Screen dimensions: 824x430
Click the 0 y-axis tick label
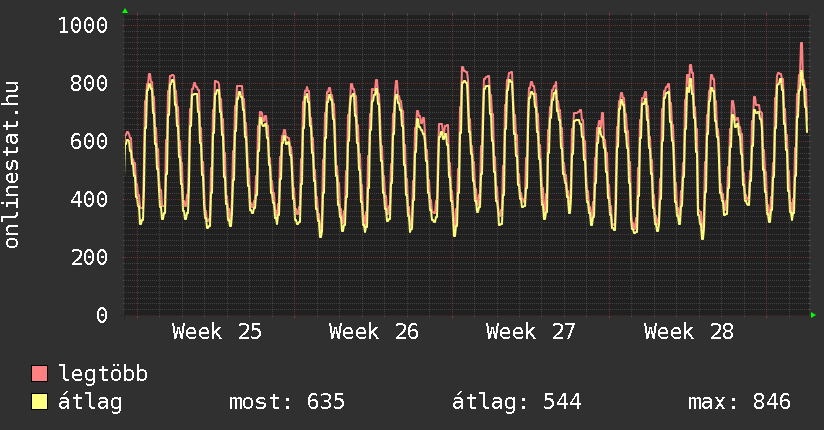pyautogui.click(x=102, y=315)
